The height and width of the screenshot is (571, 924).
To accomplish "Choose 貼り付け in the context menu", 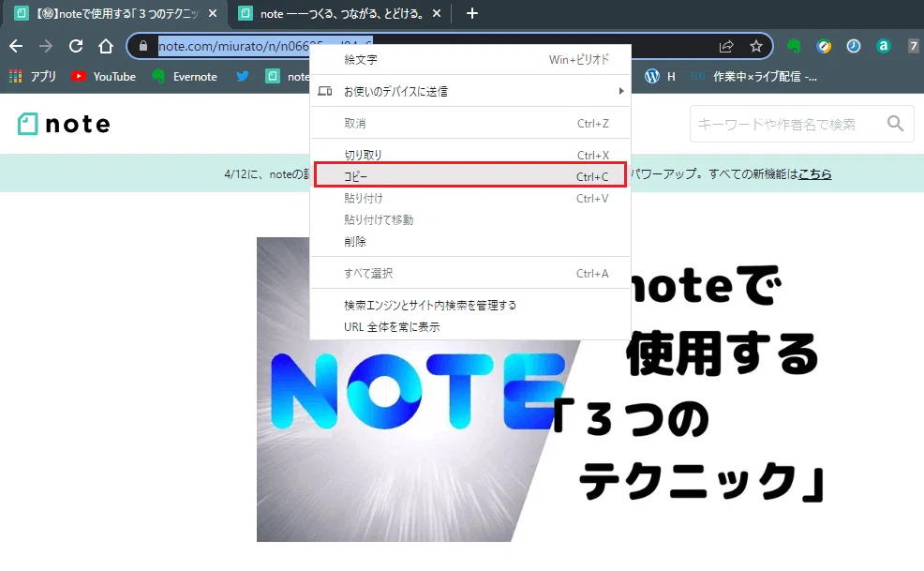I will 470,198.
